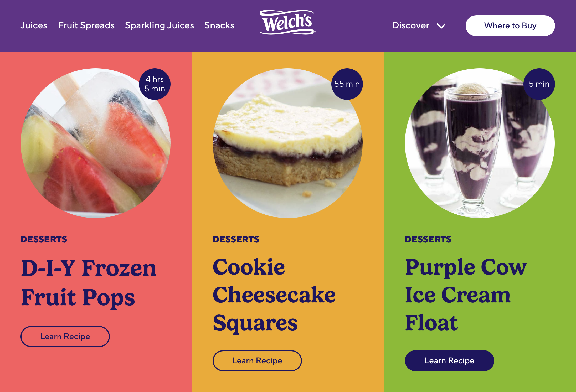
Task: Click the 5 min time badge
Action: pyautogui.click(x=539, y=84)
